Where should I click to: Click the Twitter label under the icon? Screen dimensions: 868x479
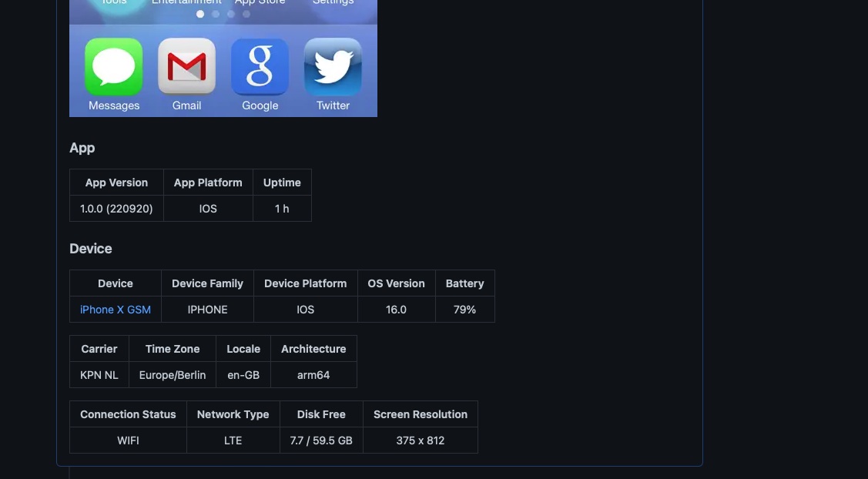[x=333, y=106]
